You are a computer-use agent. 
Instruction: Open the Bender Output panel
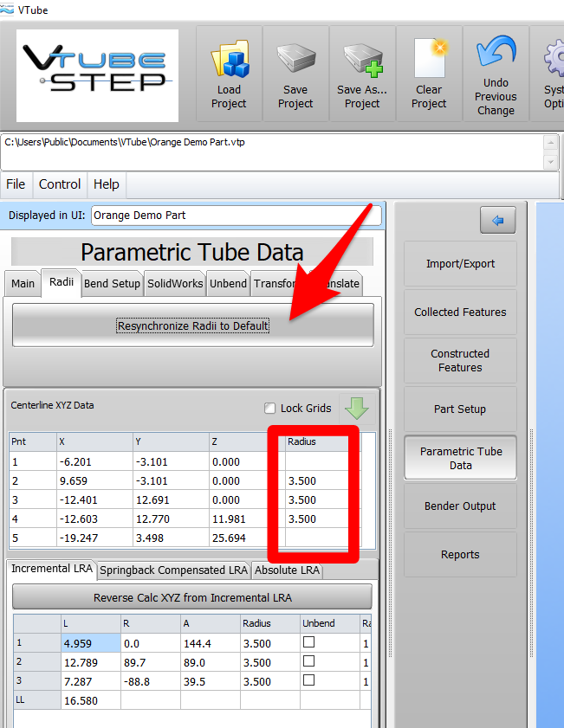[x=460, y=506]
